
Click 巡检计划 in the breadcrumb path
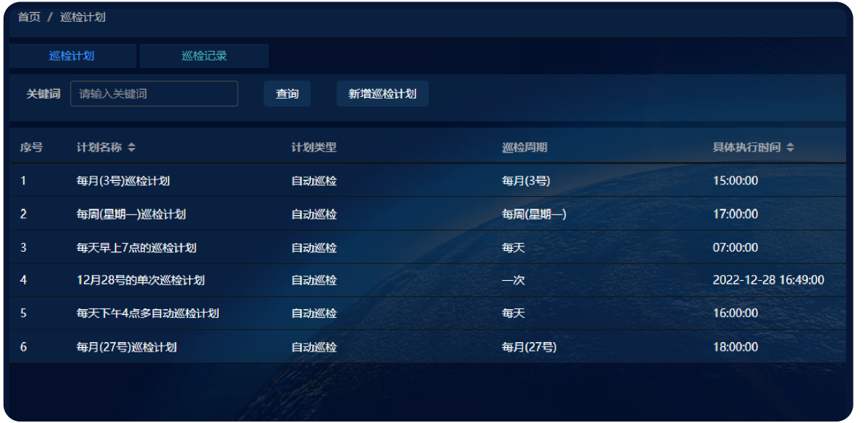click(x=82, y=17)
